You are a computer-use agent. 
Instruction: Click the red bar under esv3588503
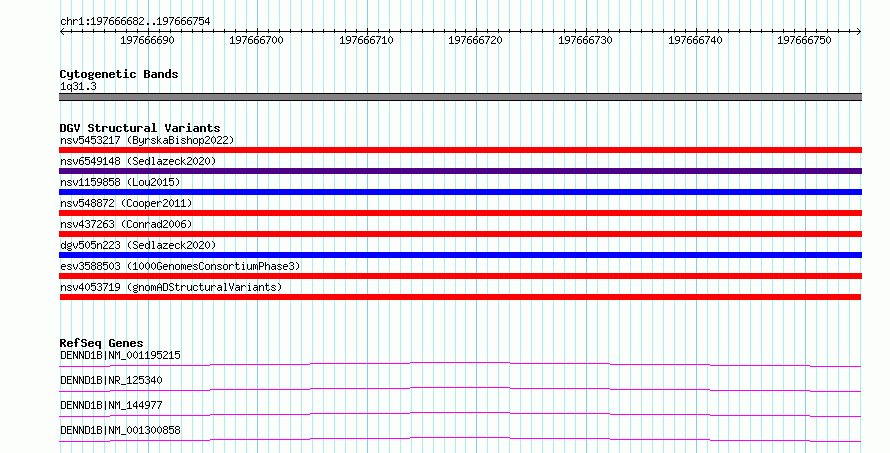click(460, 276)
